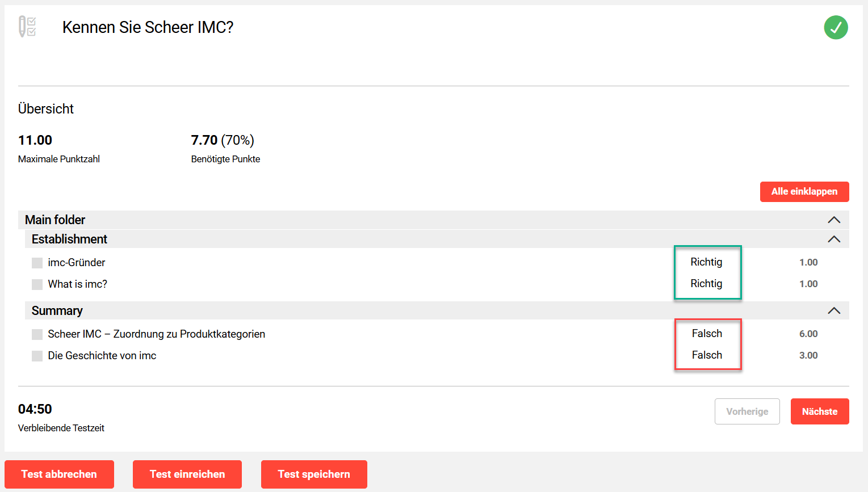The width and height of the screenshot is (868, 492).
Task: Click the Main folder header label
Action: [55, 220]
